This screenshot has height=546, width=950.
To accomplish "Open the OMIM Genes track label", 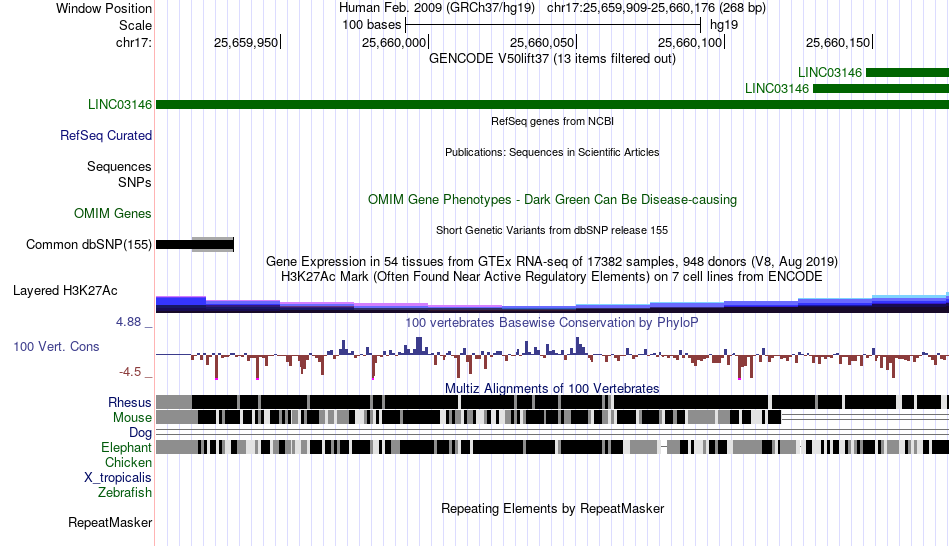I will (x=113, y=213).
